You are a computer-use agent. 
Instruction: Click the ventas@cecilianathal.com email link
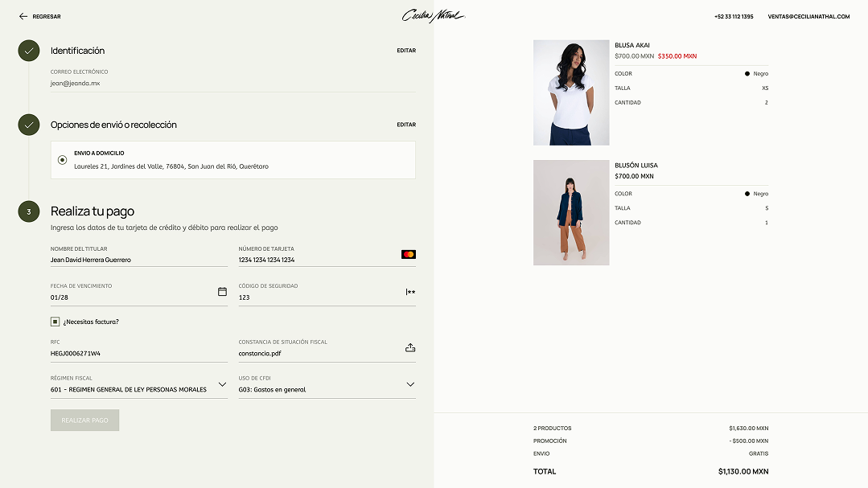pyautogui.click(x=808, y=17)
